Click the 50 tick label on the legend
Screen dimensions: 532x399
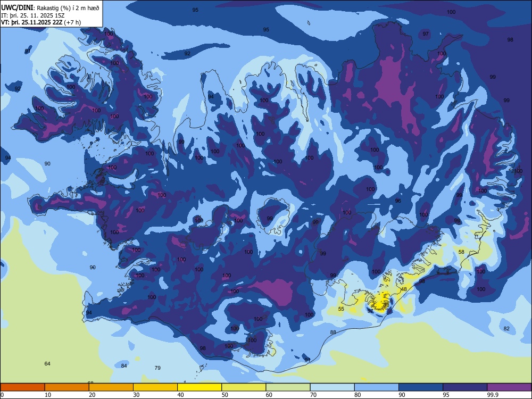(x=225, y=395)
